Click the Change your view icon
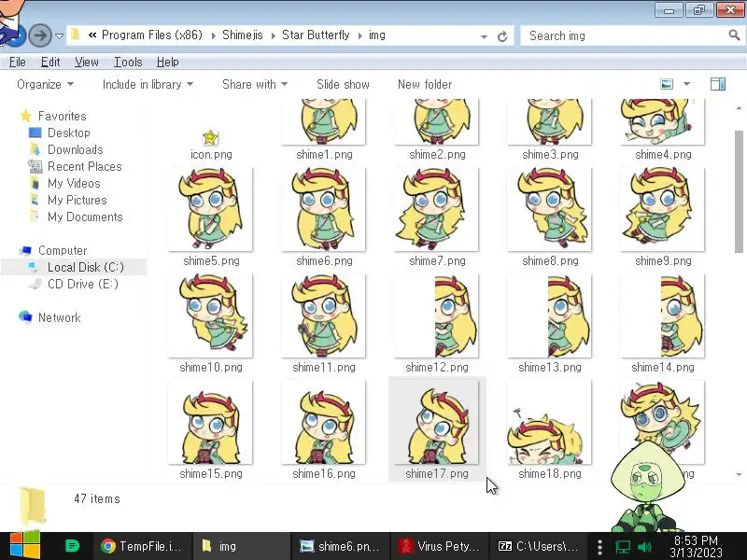This screenshot has width=747, height=560. pos(667,84)
